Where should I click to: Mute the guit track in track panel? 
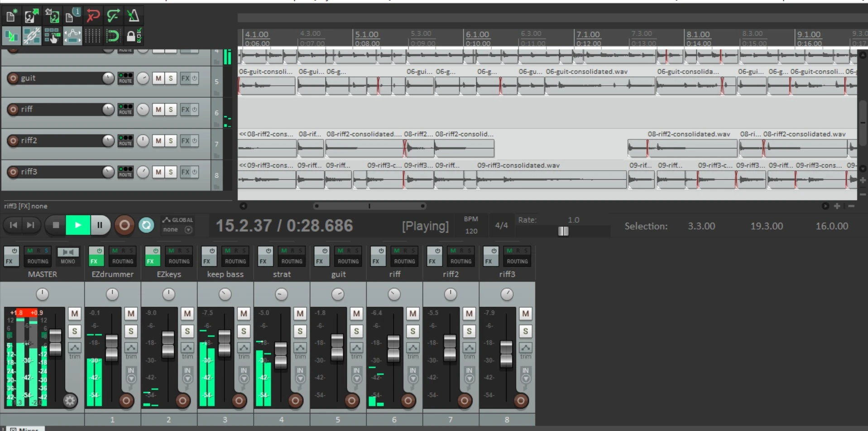tap(158, 78)
